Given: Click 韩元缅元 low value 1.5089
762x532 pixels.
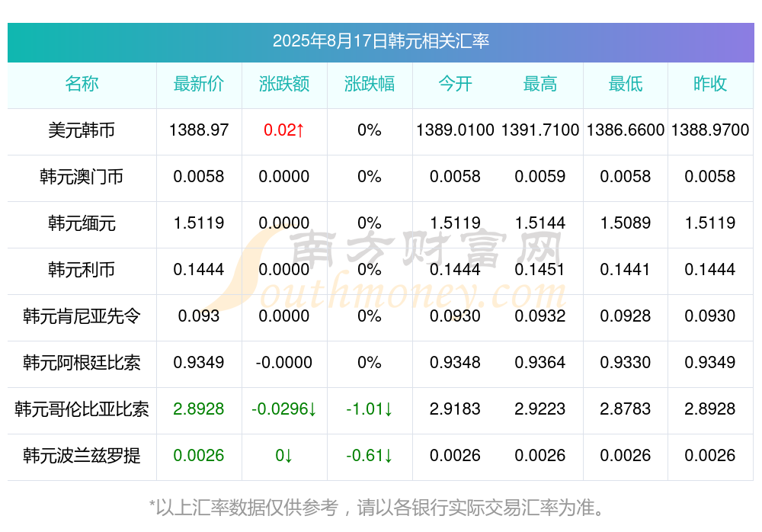Looking at the screenshot, I should [626, 223].
